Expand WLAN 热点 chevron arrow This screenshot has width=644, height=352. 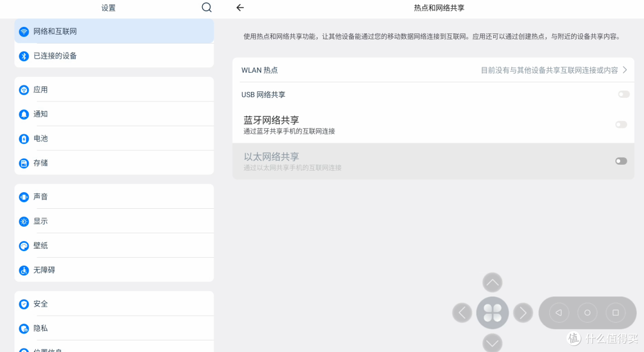tap(625, 70)
